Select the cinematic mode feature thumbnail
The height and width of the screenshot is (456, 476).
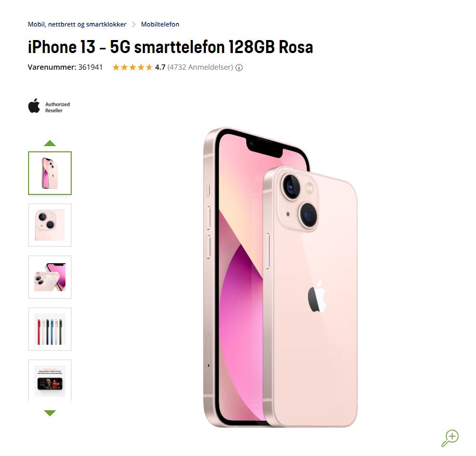pyautogui.click(x=50, y=380)
